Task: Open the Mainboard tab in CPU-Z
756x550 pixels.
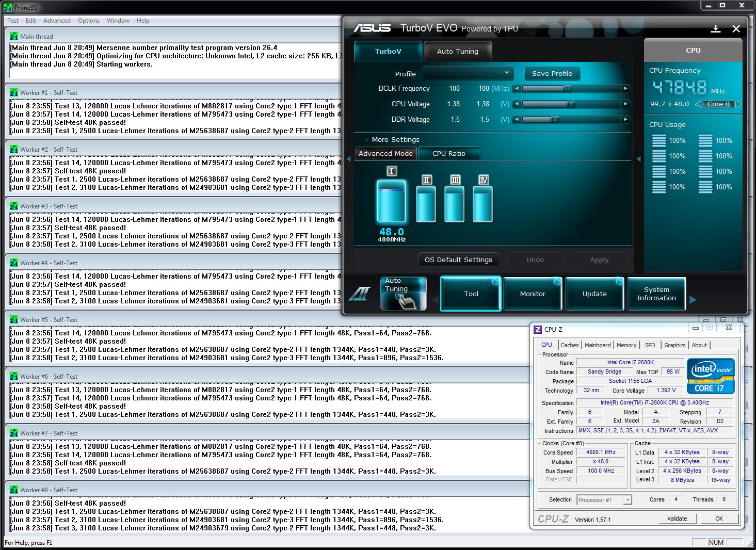Action: pyautogui.click(x=598, y=345)
